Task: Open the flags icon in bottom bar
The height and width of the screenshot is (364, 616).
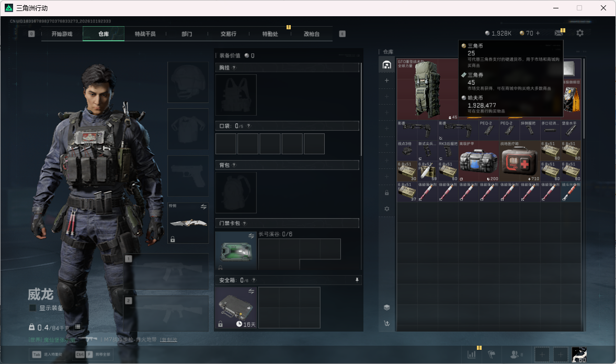Action: pyautogui.click(x=492, y=354)
